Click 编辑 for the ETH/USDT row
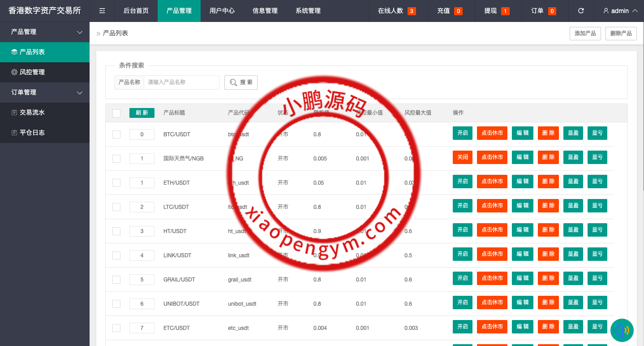Screen dimensions: 644x346 click(522, 182)
